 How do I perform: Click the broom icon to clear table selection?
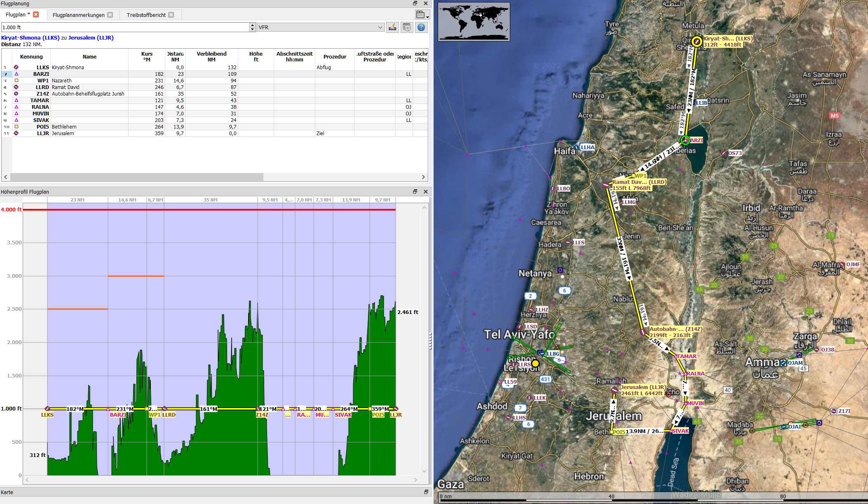392,27
